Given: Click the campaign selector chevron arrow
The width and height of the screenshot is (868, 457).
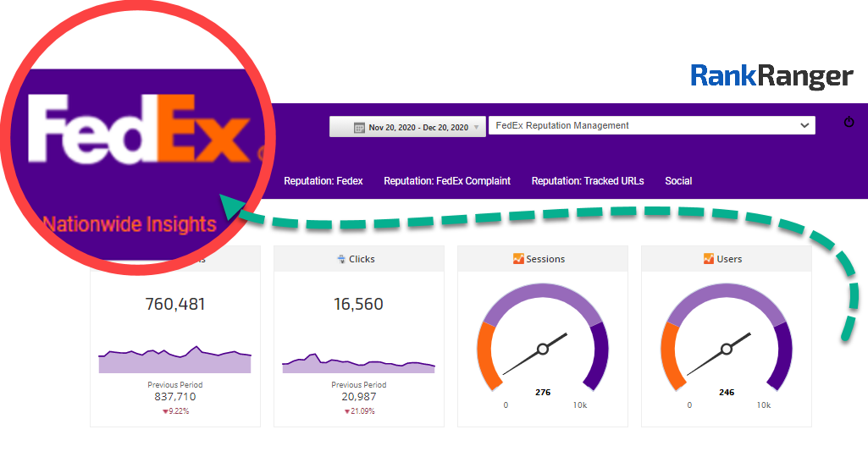Looking at the screenshot, I should 804,125.
